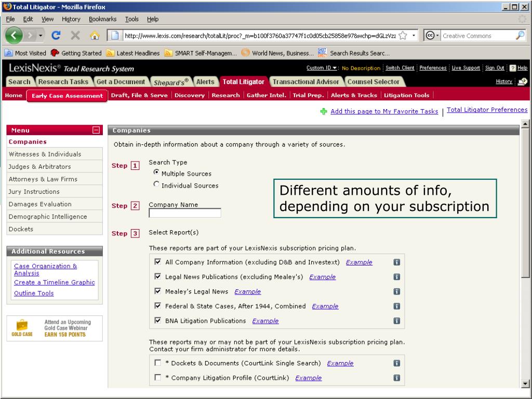Reload the page with the blue refresh icon
The width and height of the screenshot is (532, 399).
tap(56, 35)
